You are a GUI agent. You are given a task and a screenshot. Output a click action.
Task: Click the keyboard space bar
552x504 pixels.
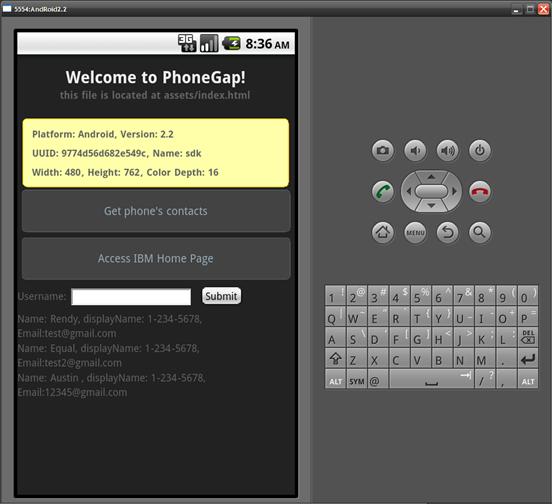click(431, 379)
